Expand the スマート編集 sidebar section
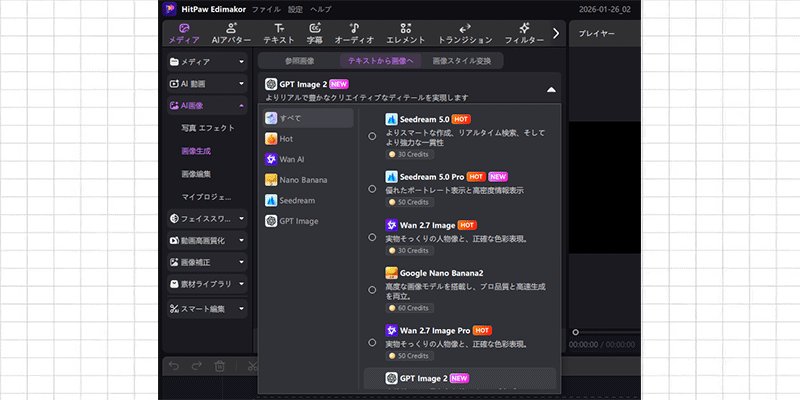800x400 pixels. (207, 309)
